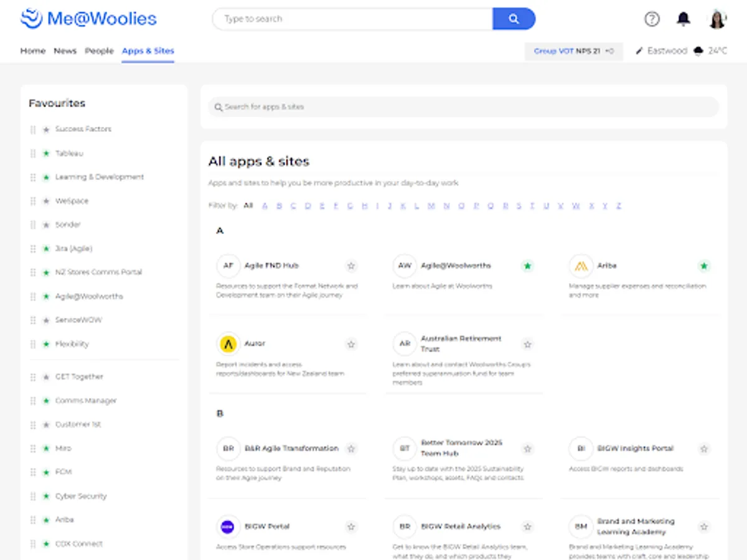Click the Ariba logo icon
The image size is (747, 560).
581,266
